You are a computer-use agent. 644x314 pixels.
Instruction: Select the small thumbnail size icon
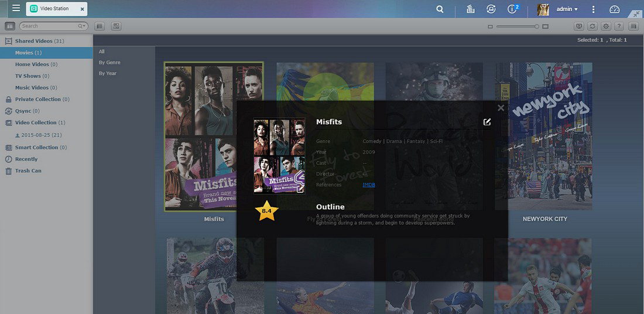[490, 26]
